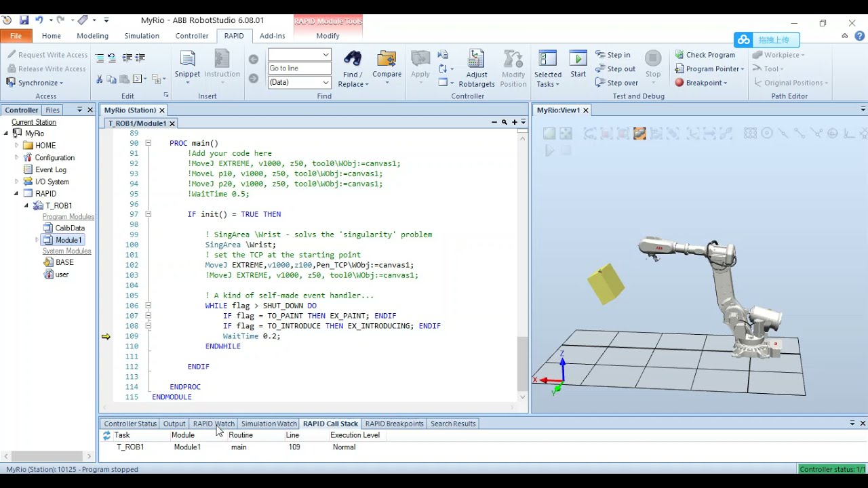Switch to the Controller ribbon tab
868x488 pixels.
click(x=192, y=36)
